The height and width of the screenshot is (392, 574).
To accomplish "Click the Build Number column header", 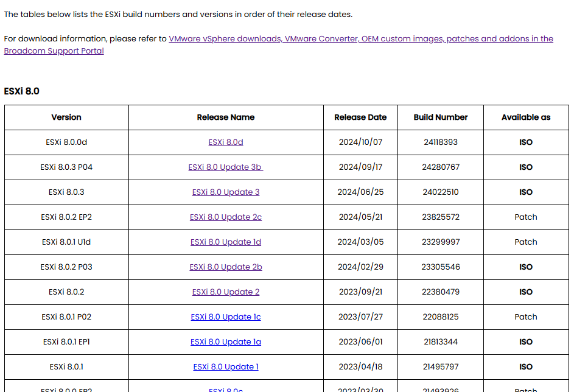I will [440, 117].
